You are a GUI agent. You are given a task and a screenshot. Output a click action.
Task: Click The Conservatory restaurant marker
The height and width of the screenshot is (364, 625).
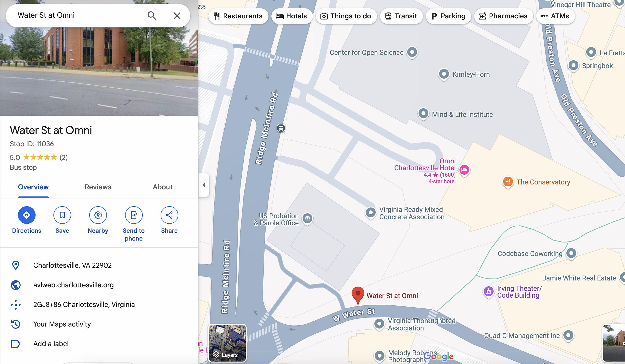(508, 182)
